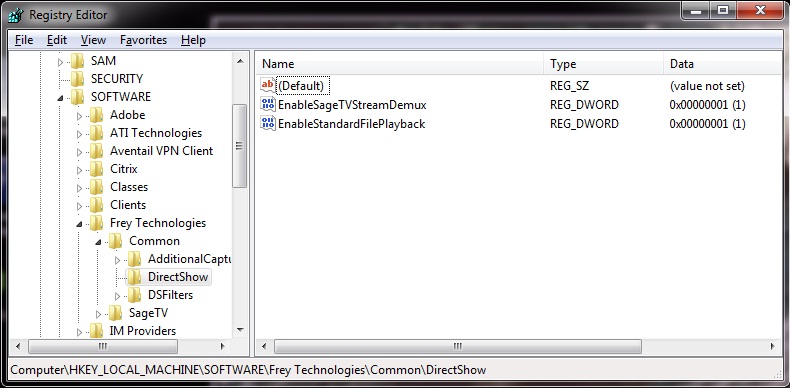Collapse the Common key
The height and width of the screenshot is (390, 790).
tap(98, 242)
